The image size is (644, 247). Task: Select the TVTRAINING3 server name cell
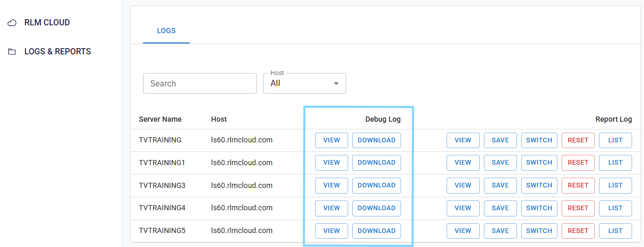[x=162, y=185]
